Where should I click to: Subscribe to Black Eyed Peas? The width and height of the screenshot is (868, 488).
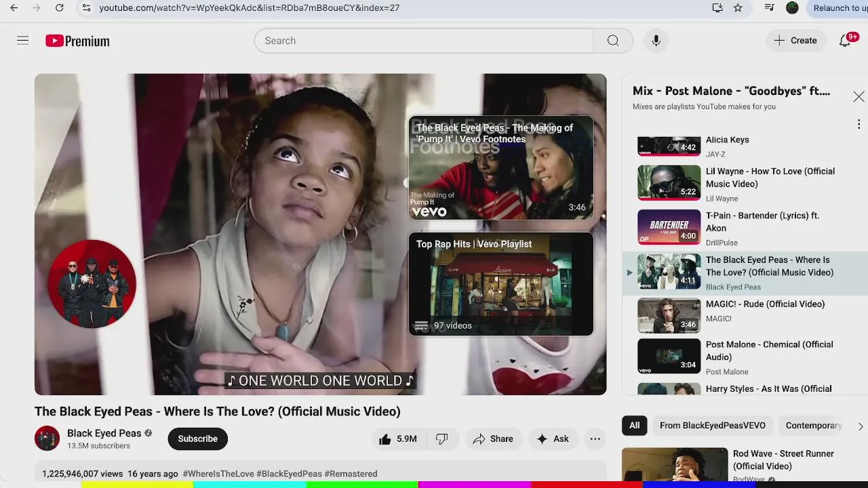pos(197,439)
